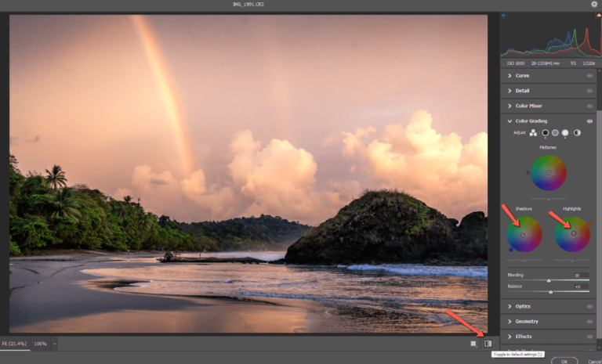This screenshot has width=602, height=364.
Task: Toggle Curve panel visibility eye
Action: coord(589,76)
